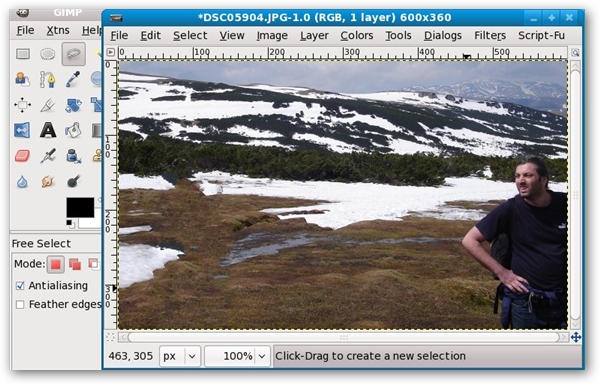Set selection mode to Subtract

(93, 264)
